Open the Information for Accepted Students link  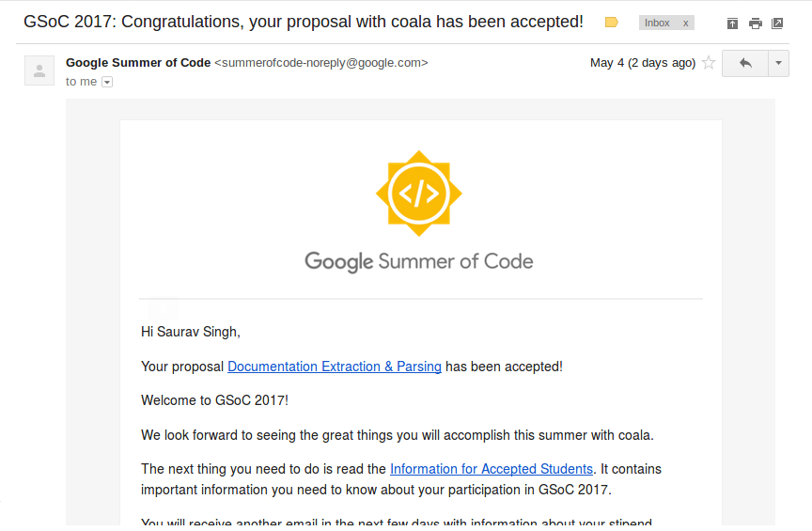point(492,469)
